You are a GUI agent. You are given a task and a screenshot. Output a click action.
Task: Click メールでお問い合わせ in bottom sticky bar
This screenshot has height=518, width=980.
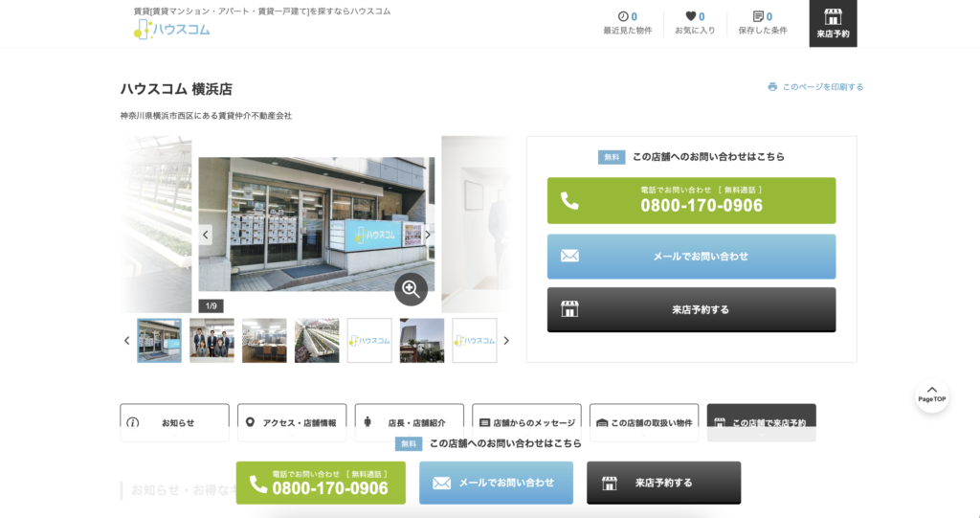click(497, 483)
